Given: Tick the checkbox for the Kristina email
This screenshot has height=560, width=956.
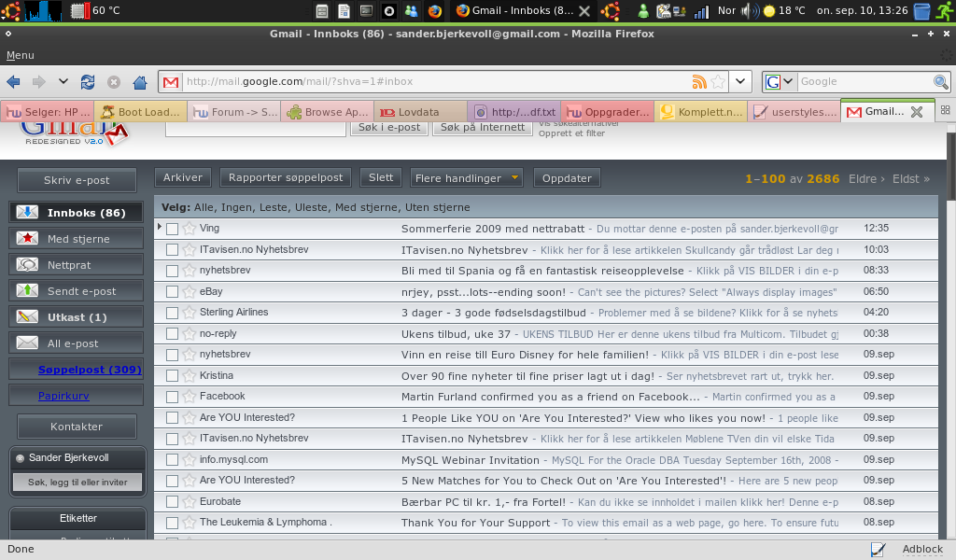Looking at the screenshot, I should click(x=172, y=376).
